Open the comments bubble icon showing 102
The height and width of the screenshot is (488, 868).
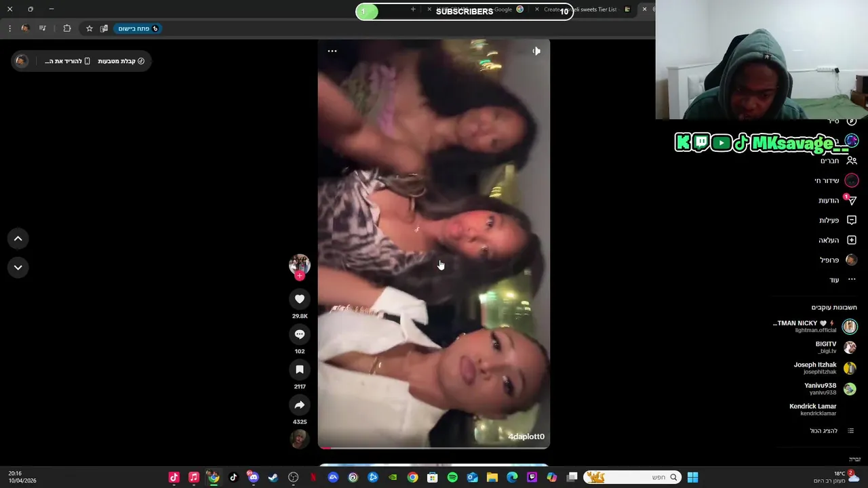pyautogui.click(x=299, y=334)
